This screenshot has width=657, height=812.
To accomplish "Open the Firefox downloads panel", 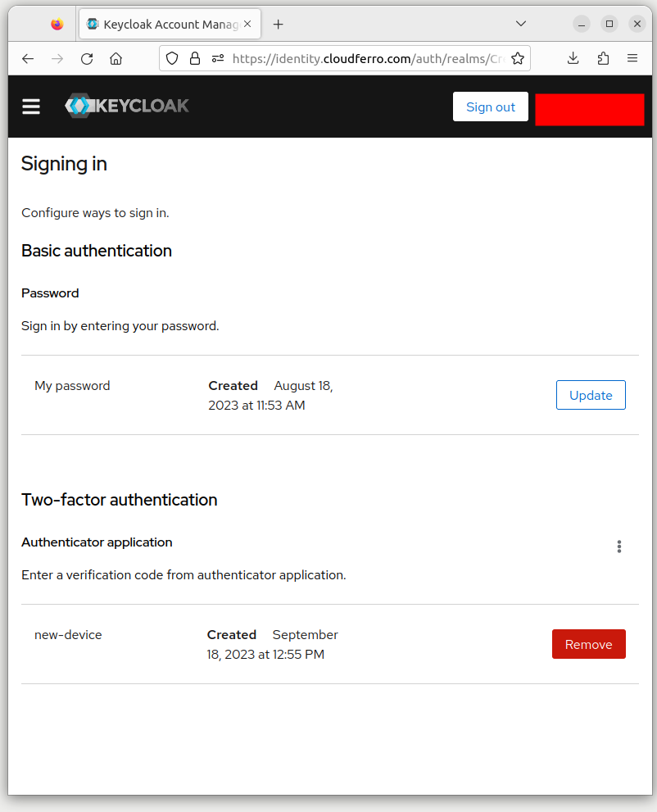I will coord(573,59).
